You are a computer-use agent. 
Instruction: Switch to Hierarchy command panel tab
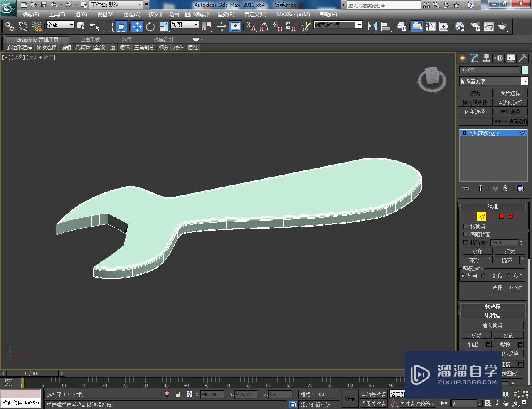pyautogui.click(x=486, y=58)
